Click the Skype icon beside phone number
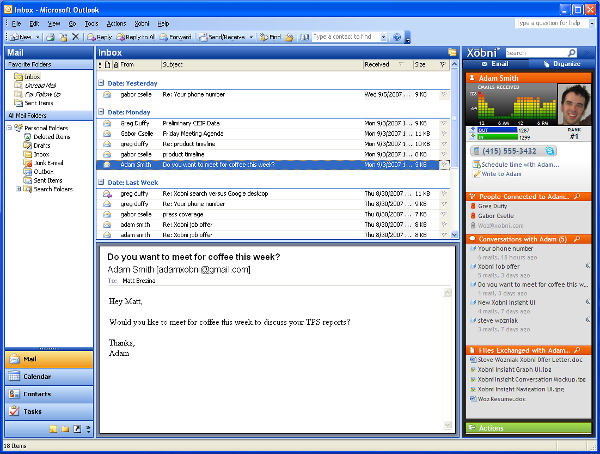The height and width of the screenshot is (454, 600). (550, 151)
